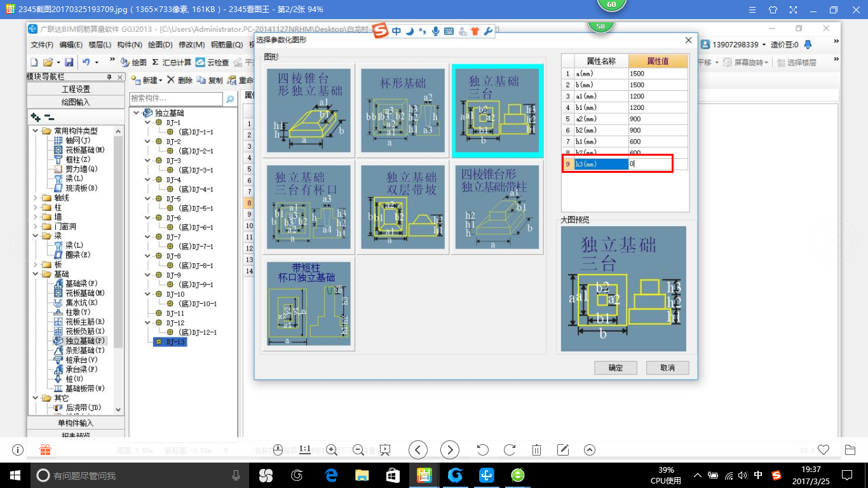Click 云检查 cloud check tool
Image resolution: width=868 pixels, height=488 pixels.
tap(212, 62)
